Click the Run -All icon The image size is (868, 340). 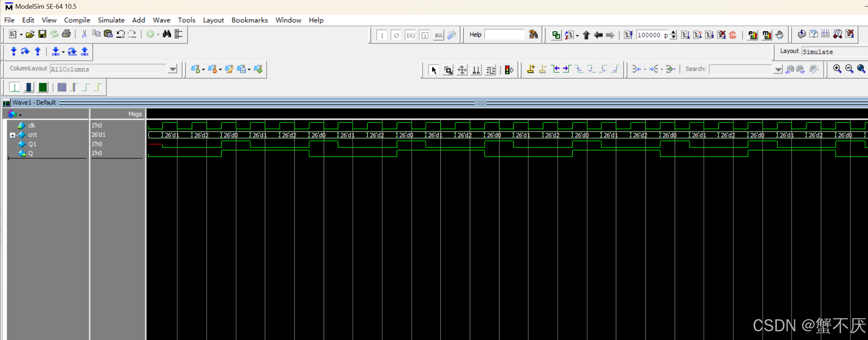tap(709, 35)
